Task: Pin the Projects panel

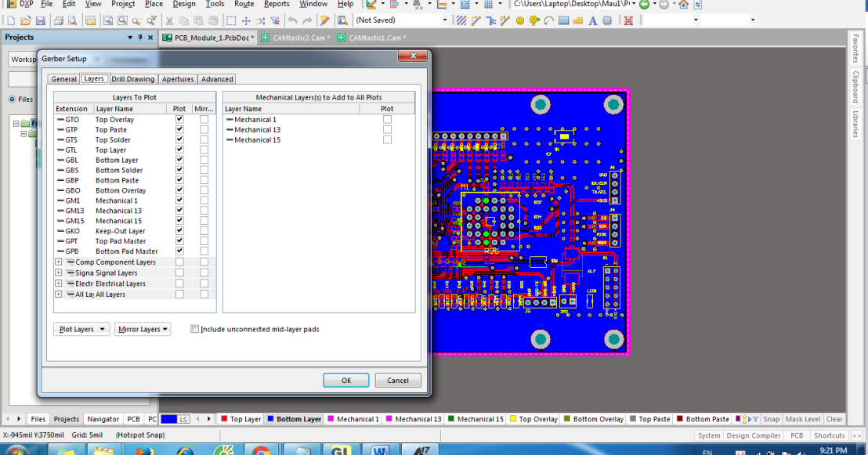Action: pyautogui.click(x=140, y=38)
